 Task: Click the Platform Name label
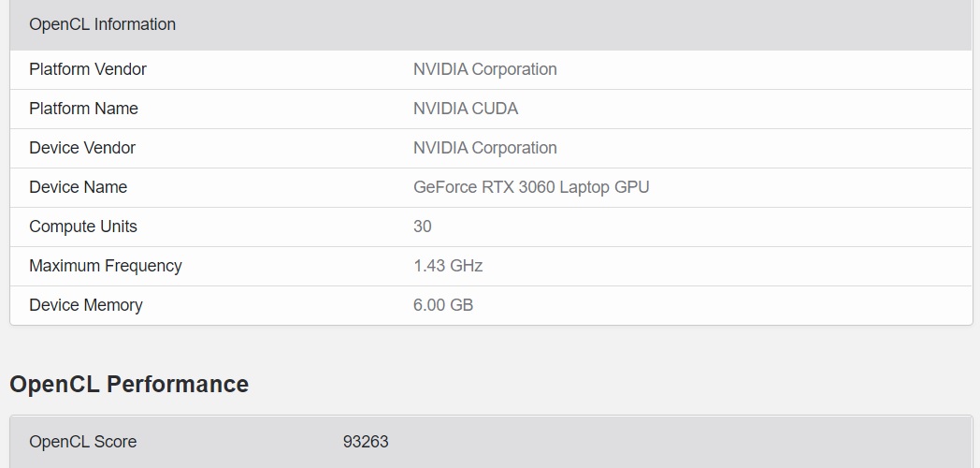tap(83, 109)
